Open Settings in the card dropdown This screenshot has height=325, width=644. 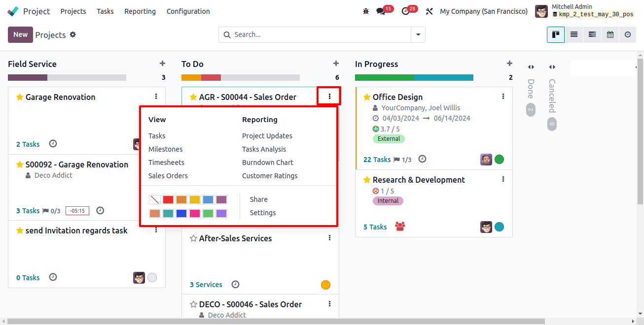tap(263, 212)
